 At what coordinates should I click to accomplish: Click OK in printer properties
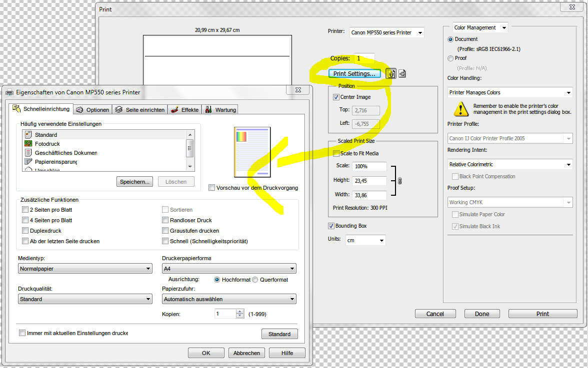[x=206, y=353]
